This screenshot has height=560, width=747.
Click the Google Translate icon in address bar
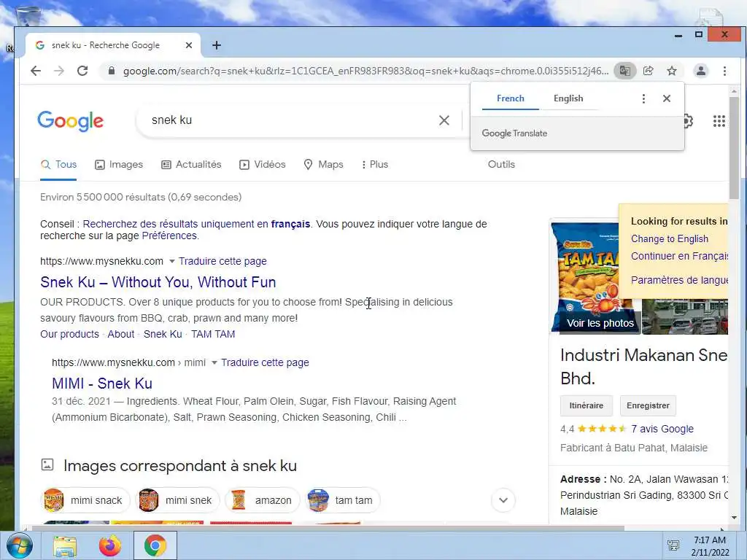tap(624, 71)
